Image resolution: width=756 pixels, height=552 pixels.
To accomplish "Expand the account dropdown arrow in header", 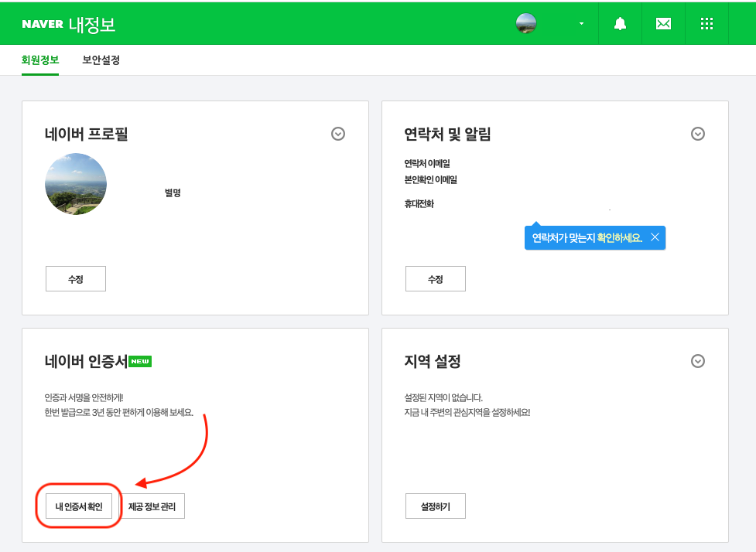I will 581,24.
